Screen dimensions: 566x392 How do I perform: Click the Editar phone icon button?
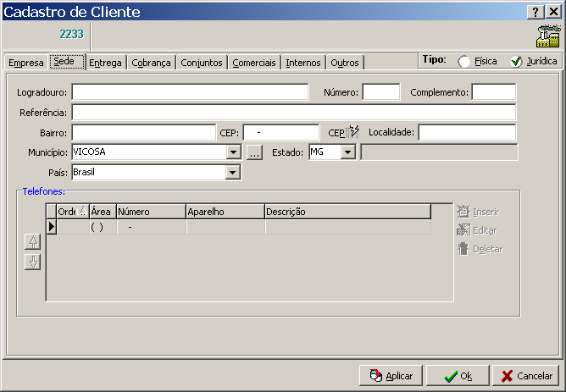tap(463, 230)
